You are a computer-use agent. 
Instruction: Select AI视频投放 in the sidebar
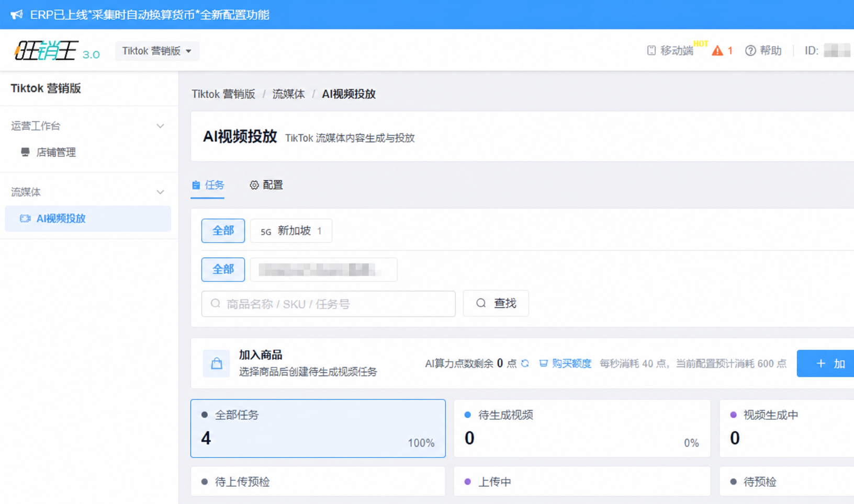tap(88, 219)
